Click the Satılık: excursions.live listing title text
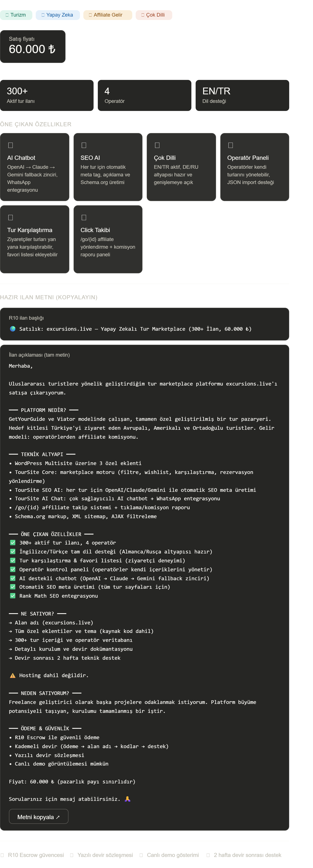313x868 pixels. 135,329
